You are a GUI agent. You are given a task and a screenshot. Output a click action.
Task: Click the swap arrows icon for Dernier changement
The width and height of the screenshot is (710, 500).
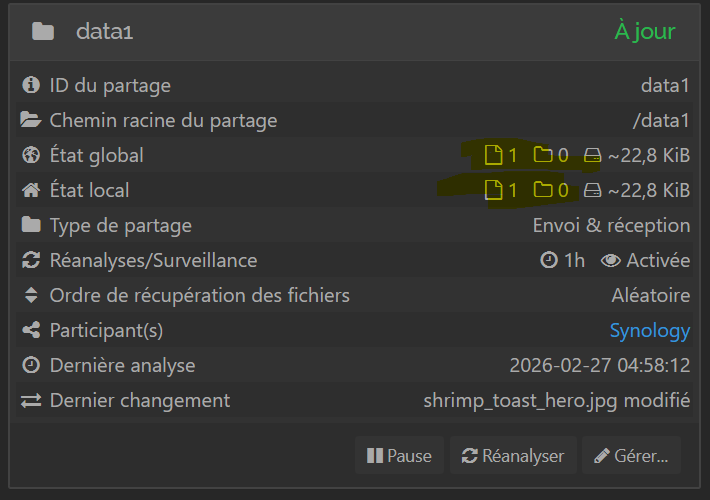pyautogui.click(x=31, y=401)
